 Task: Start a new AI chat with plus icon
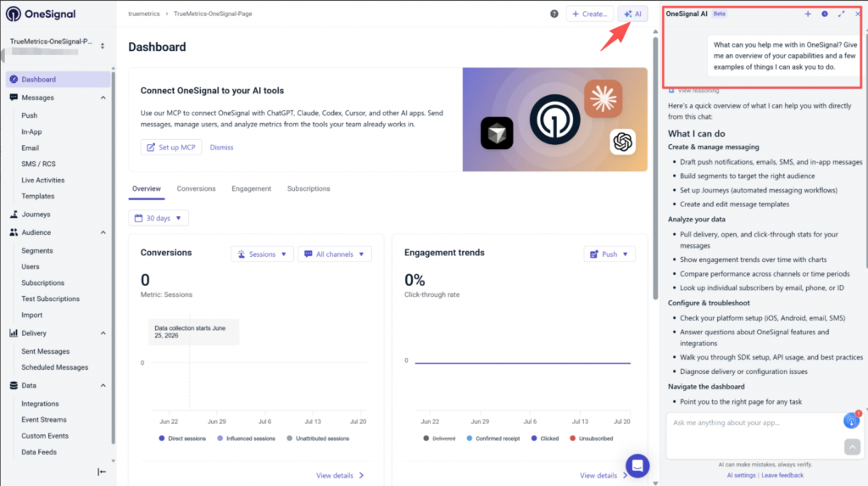[808, 14]
